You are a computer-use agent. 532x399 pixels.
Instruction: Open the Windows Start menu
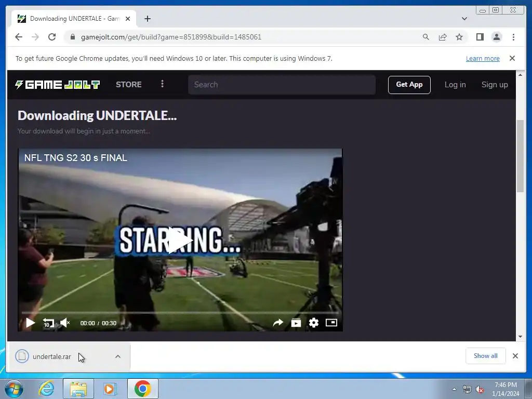tap(14, 389)
